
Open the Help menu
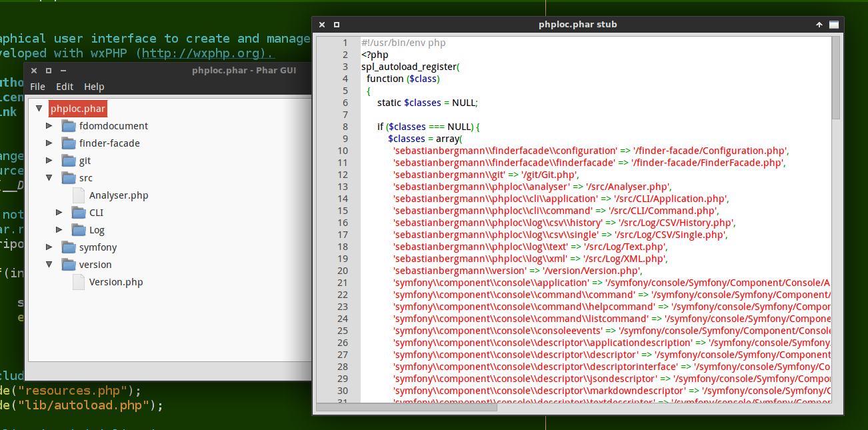coord(93,86)
